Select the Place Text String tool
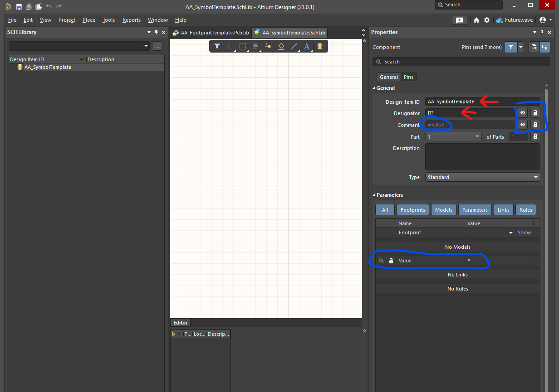Image resolution: width=559 pixels, height=392 pixels. click(x=307, y=46)
